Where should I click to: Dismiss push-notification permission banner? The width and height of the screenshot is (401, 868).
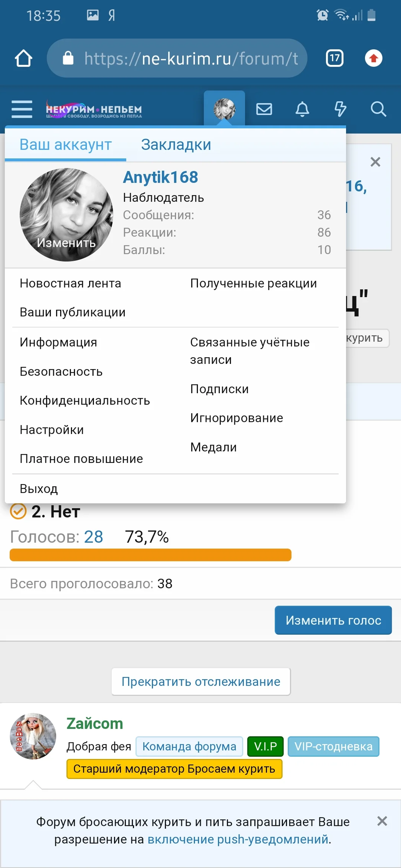382,821
